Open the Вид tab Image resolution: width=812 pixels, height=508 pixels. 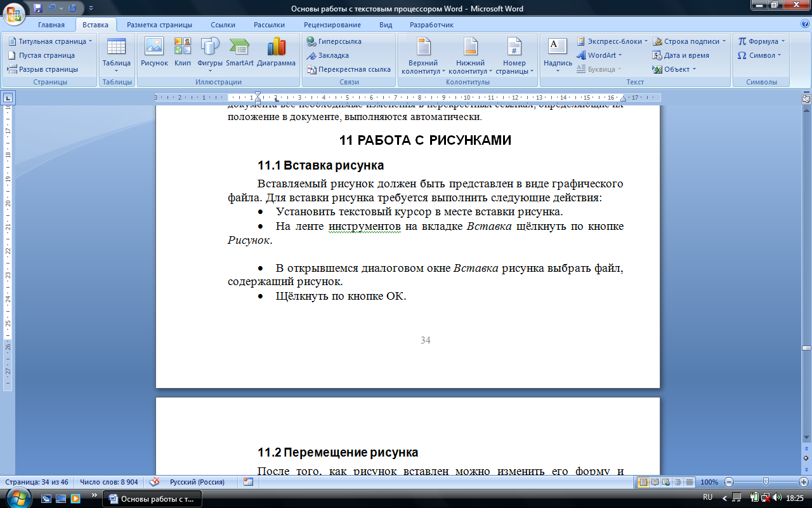click(386, 25)
